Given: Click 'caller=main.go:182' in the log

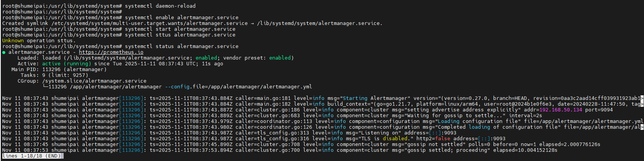Looking at the screenshot, I should pyautogui.click(x=263, y=104).
